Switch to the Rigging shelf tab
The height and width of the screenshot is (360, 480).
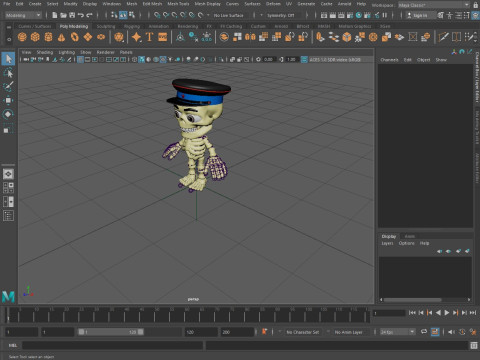[x=132, y=26]
